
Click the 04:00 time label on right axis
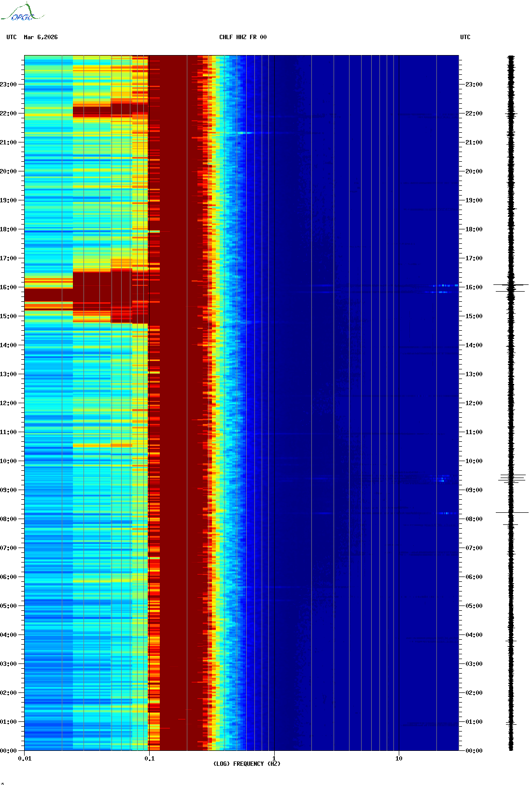(474, 635)
